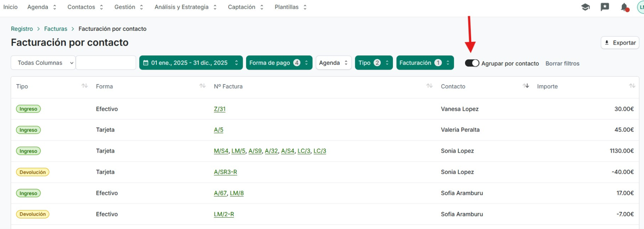
Task: Expand the Forma de pago filter
Action: click(279, 63)
